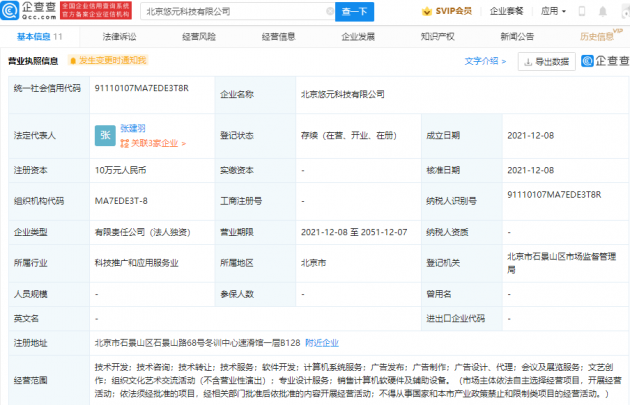Select credit code 91110107MA7EDE3T8R in first row

pyautogui.click(x=141, y=88)
